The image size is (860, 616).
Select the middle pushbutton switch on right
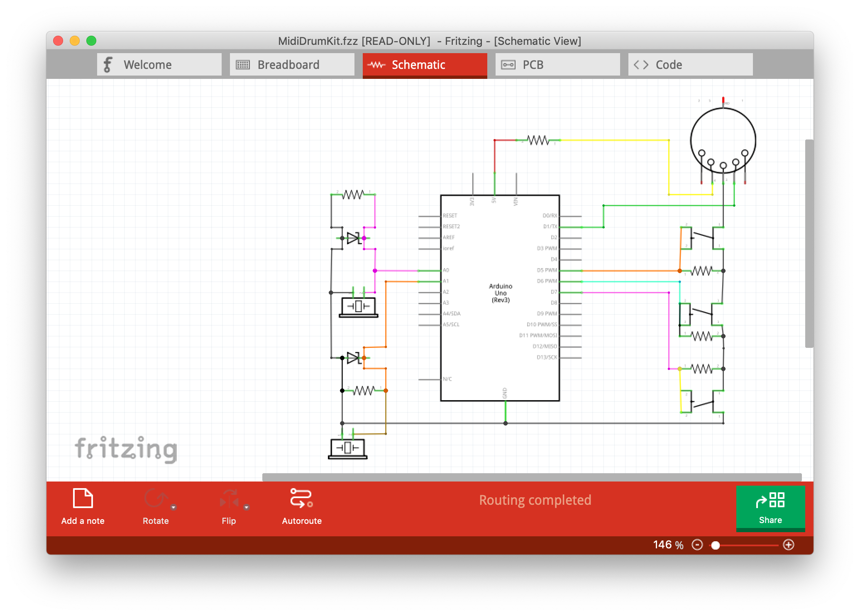pyautogui.click(x=701, y=314)
